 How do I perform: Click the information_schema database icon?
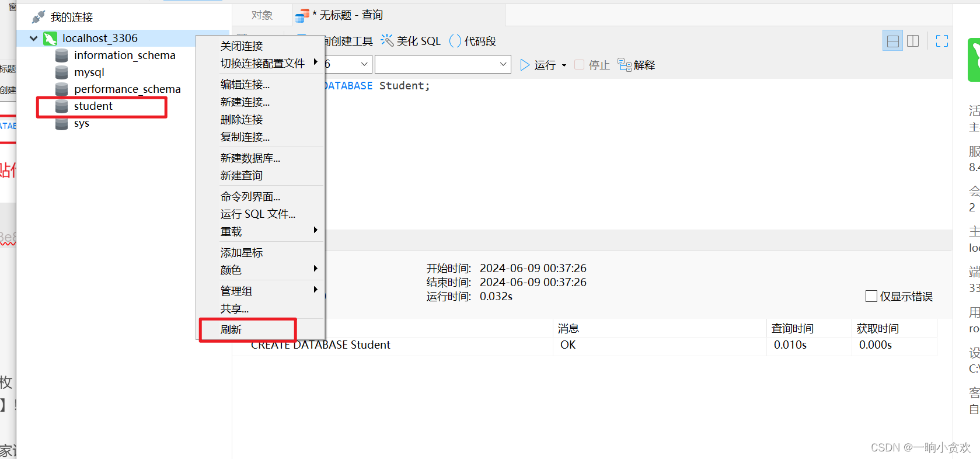61,55
